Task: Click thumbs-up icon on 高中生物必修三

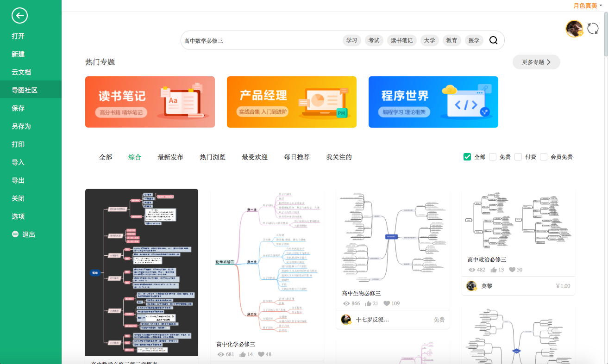Action: tap(369, 303)
